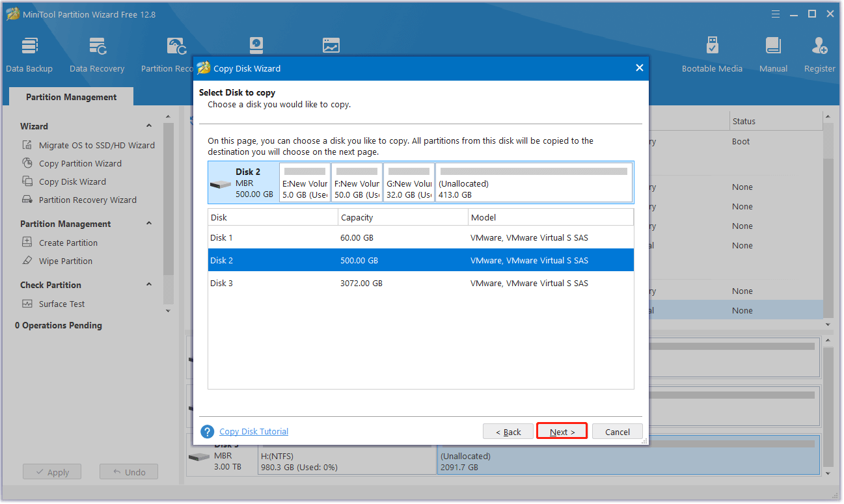Click down arrow of left sidebar scrollbar
The height and width of the screenshot is (504, 844).
(x=168, y=311)
